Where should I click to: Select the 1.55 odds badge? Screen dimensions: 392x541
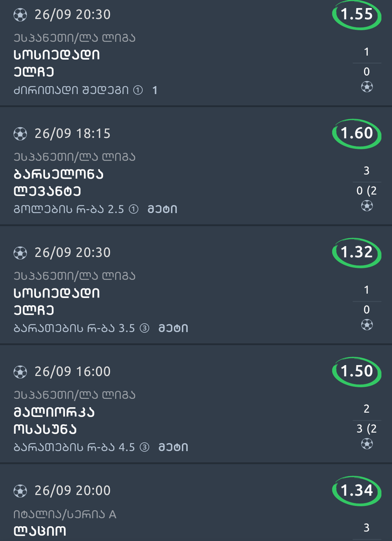[357, 15]
